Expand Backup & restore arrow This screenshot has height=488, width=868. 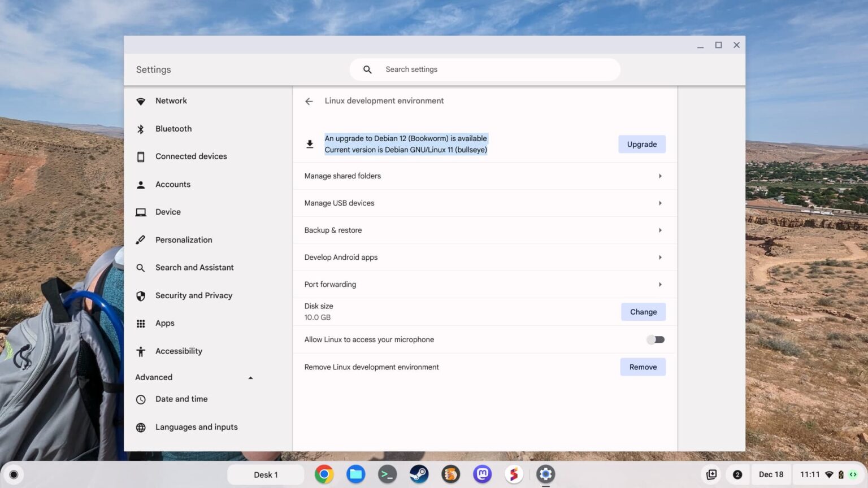659,230
